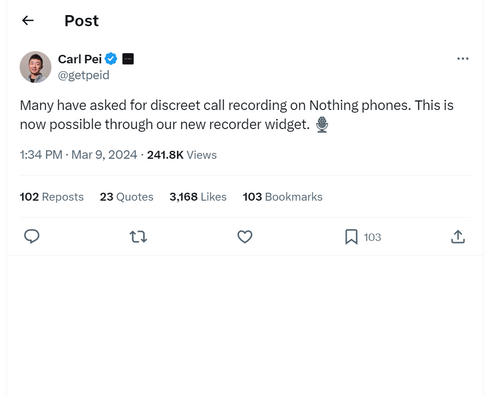Image resolution: width=500 pixels, height=396 pixels.
Task: View the 23 Quotes list
Action: pyautogui.click(x=127, y=197)
